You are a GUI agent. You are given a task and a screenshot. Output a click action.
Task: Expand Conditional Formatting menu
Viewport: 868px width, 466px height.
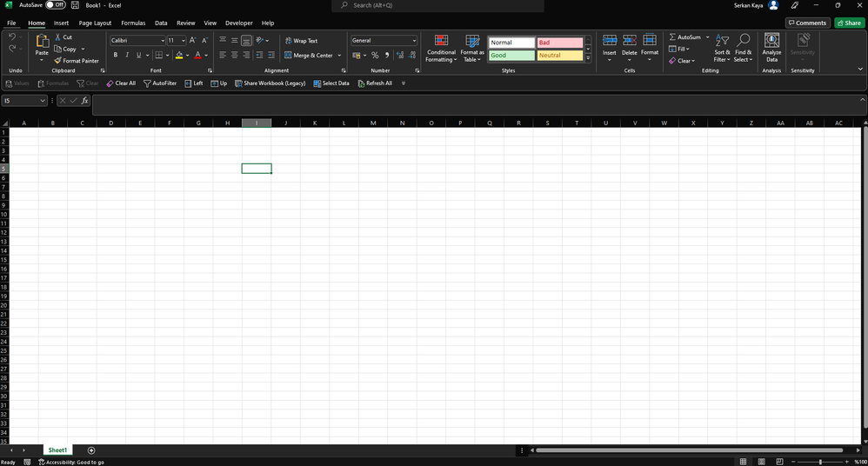pos(441,48)
